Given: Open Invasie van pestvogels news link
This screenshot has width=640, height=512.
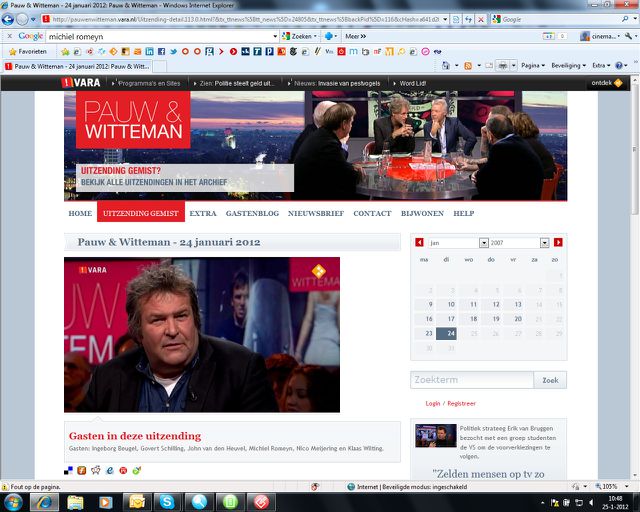Looking at the screenshot, I should pyautogui.click(x=337, y=83).
